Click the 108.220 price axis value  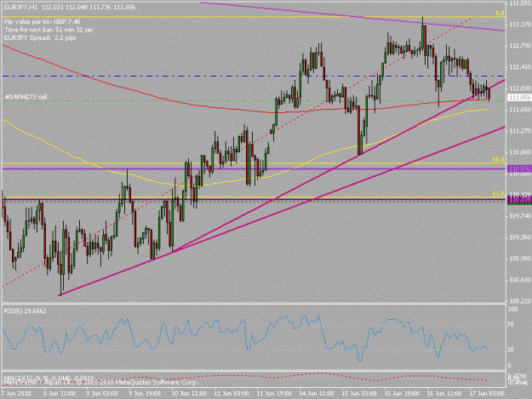pos(520,301)
